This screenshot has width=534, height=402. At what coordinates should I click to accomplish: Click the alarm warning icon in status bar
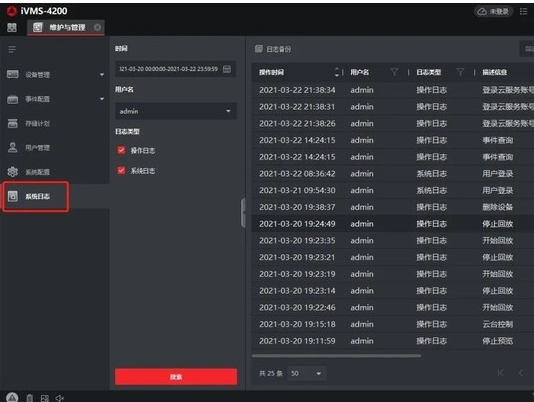click(12, 397)
